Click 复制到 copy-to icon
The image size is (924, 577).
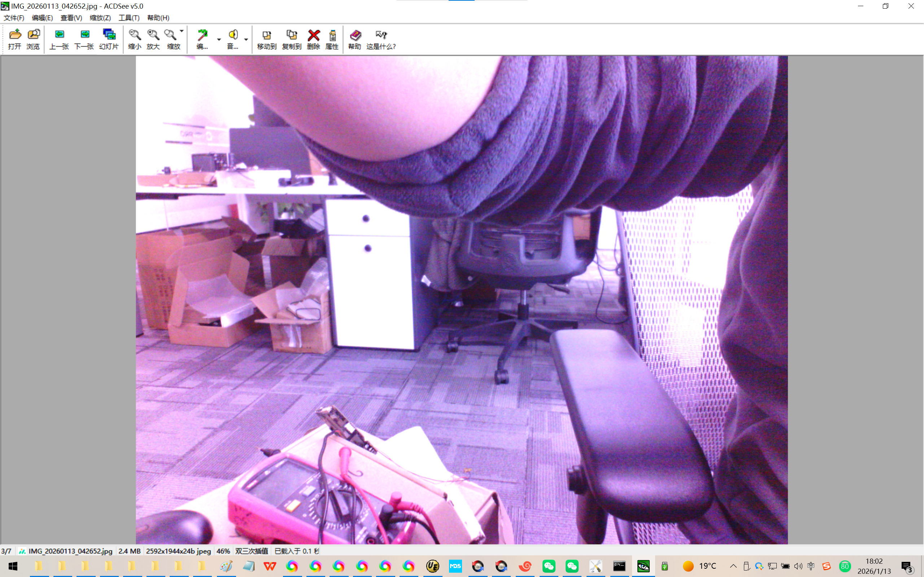pyautogui.click(x=291, y=39)
